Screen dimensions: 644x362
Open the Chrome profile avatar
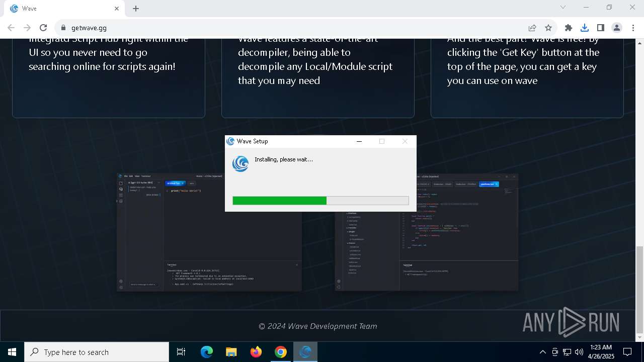click(617, 28)
